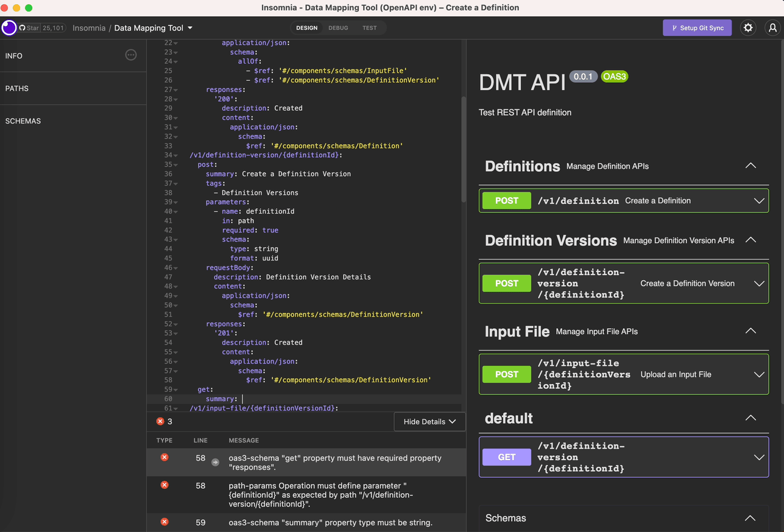Viewport: 784px width, 532px height.
Task: Open the settings gear icon
Action: [x=748, y=28]
